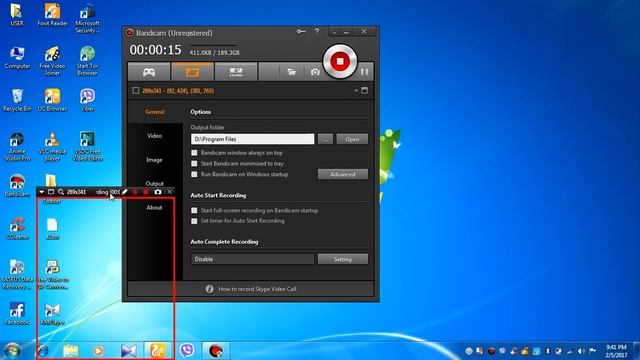The width and height of the screenshot is (640, 360).
Task: Stop recording with the red button
Action: [340, 62]
